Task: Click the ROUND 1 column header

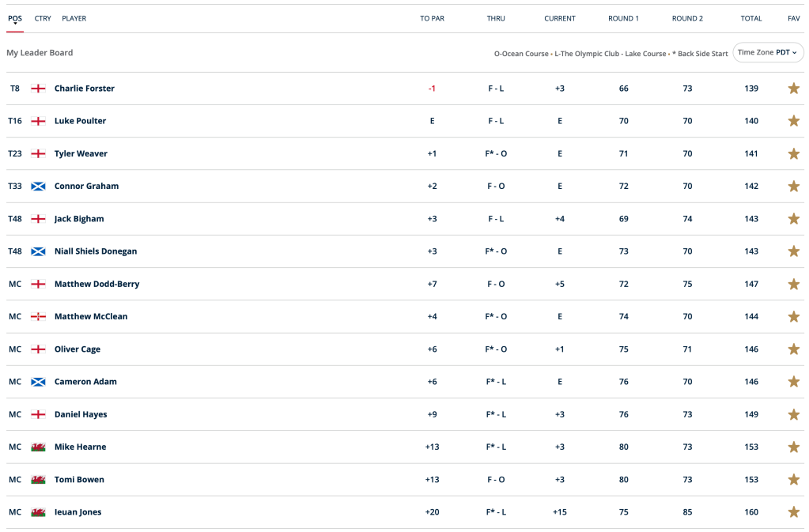Action: pyautogui.click(x=623, y=18)
